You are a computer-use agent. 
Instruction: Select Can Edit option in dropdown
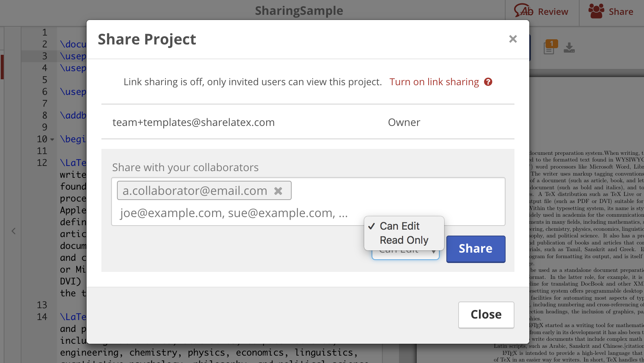click(399, 226)
